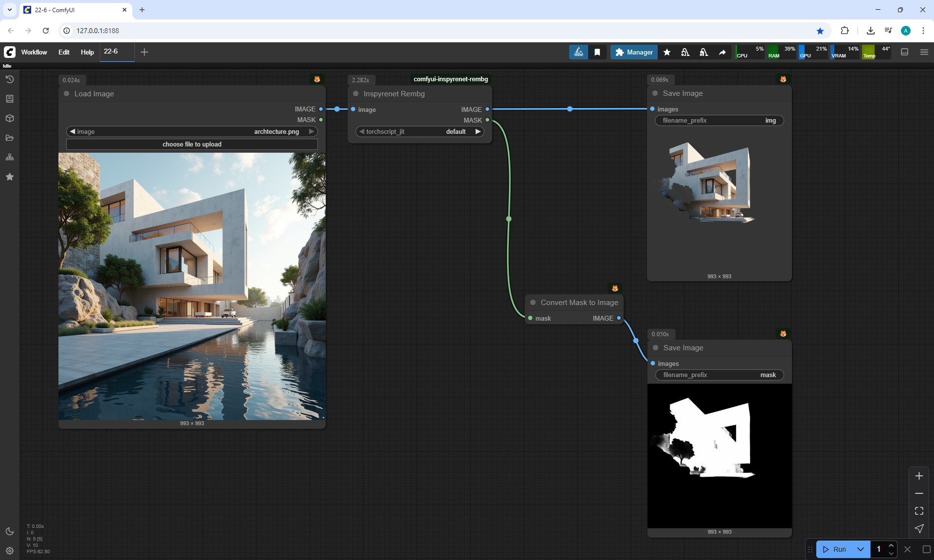Toggle bottom panel icon in top bar

tap(905, 52)
